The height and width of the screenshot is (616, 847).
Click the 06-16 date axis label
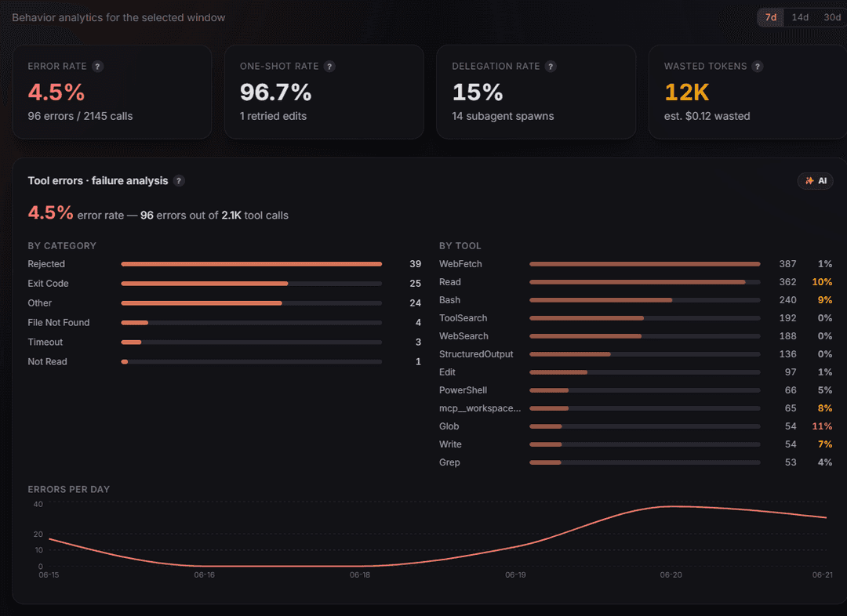pyautogui.click(x=204, y=575)
